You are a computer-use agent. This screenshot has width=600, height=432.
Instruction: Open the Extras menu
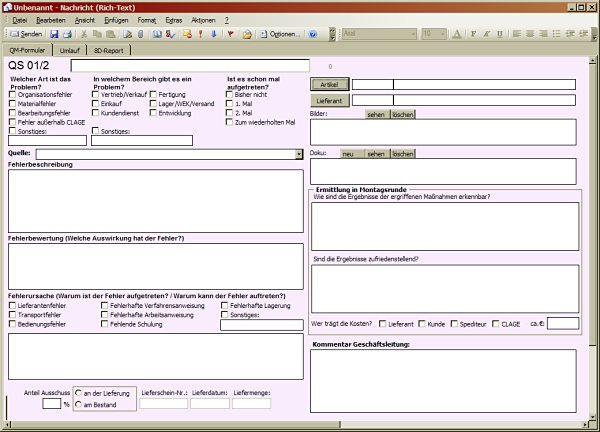[x=174, y=19]
